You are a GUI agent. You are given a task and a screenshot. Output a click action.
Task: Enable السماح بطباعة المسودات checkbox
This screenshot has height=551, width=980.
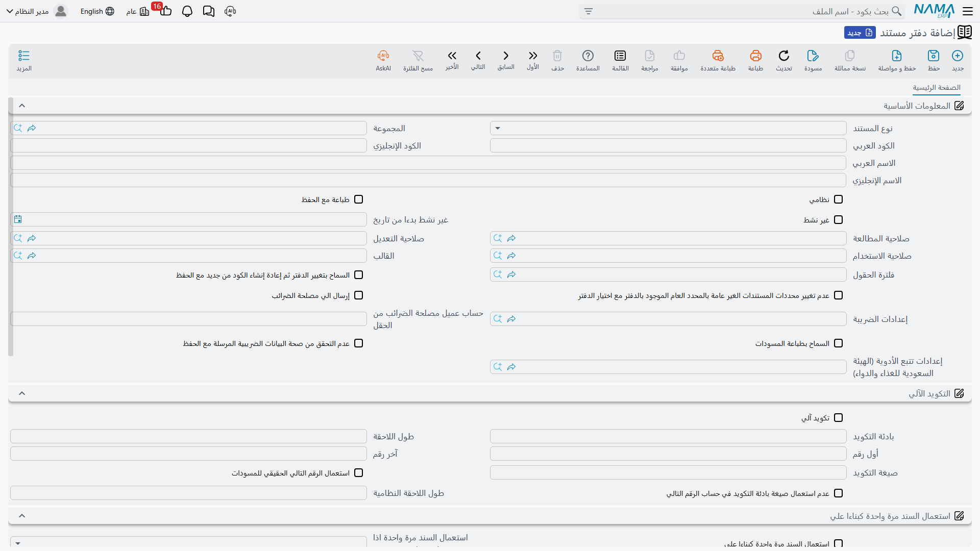coord(838,343)
